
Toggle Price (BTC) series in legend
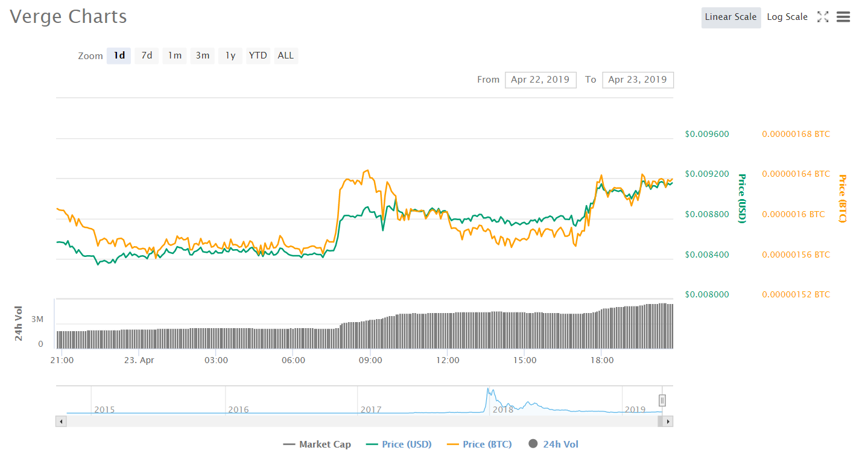pyautogui.click(x=479, y=445)
